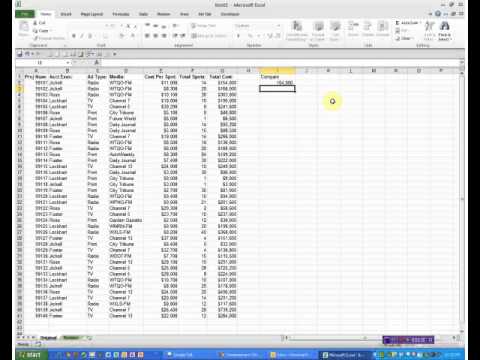Click the Insert cells button
Viewport: 480px width, 360px height.
click(x=353, y=29)
